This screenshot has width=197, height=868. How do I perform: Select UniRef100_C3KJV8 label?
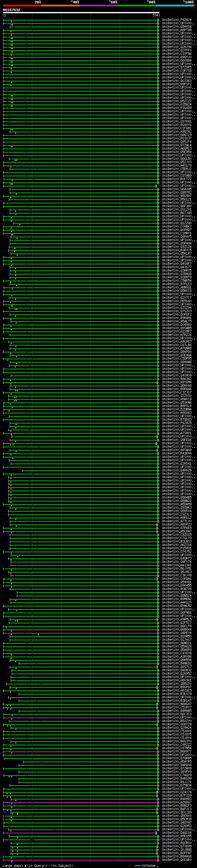(177, 575)
